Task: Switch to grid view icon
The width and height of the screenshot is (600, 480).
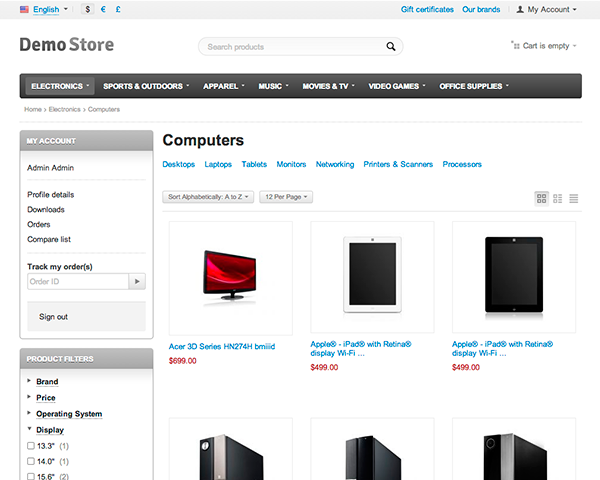Action: coord(541,198)
